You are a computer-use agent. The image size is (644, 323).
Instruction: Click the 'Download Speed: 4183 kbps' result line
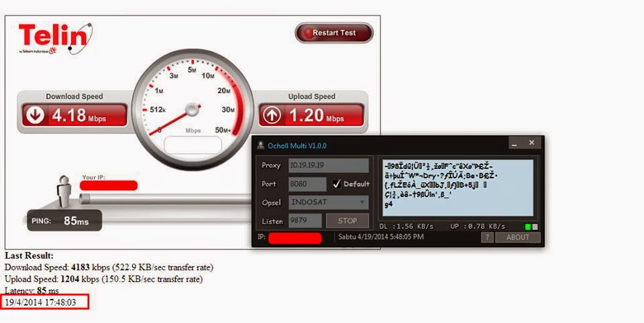coord(109,267)
